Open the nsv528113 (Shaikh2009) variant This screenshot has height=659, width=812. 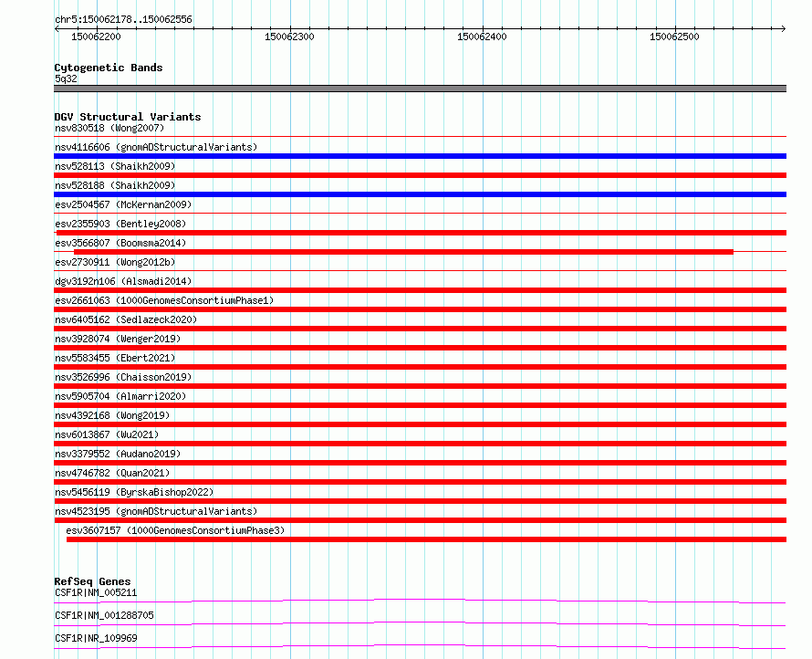coord(115,166)
